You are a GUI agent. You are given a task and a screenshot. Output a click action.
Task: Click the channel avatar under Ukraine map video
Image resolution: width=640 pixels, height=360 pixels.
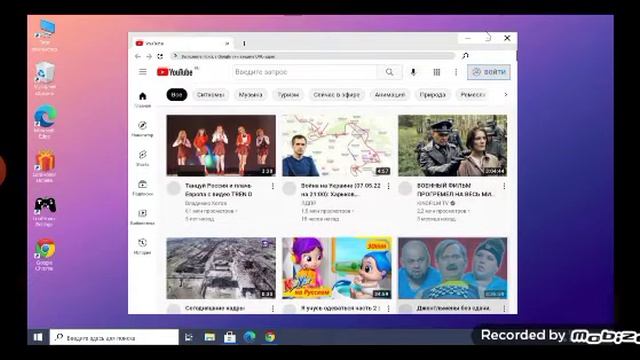[289, 189]
